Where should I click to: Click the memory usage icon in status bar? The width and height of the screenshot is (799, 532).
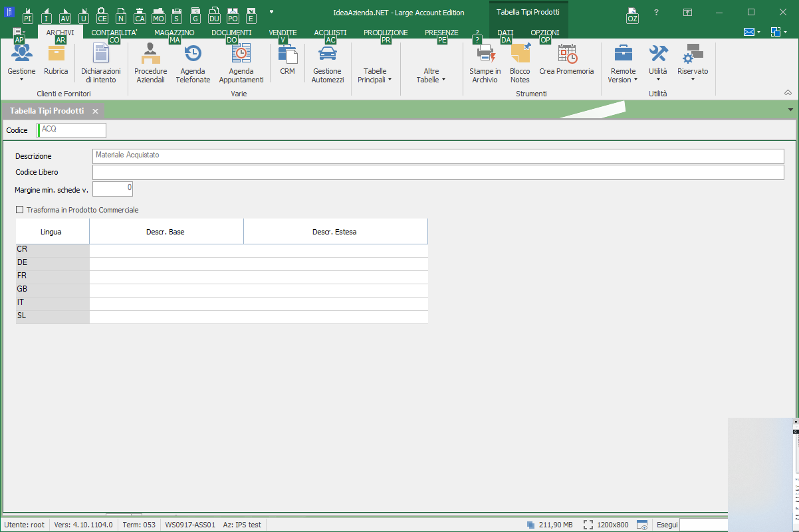point(531,525)
